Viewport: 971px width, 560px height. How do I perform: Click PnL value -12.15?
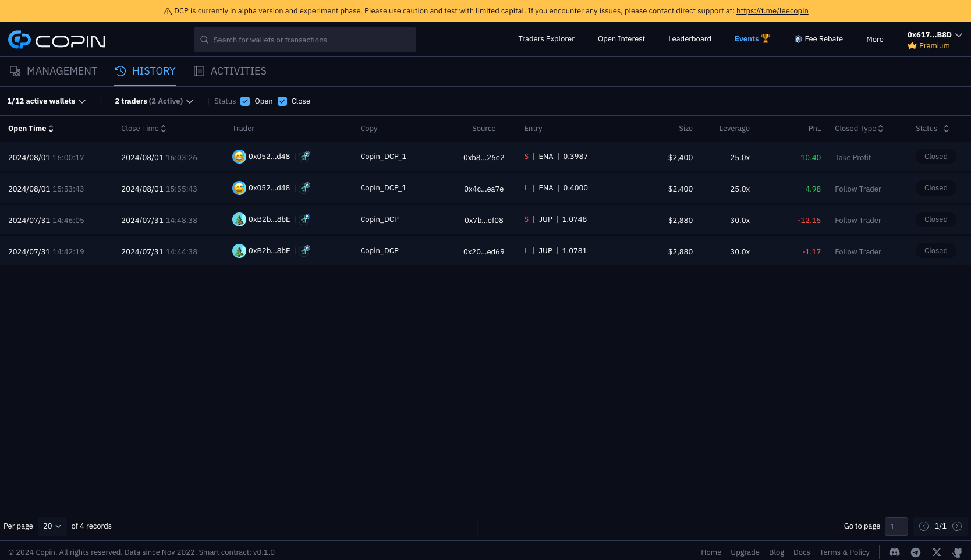pos(809,221)
